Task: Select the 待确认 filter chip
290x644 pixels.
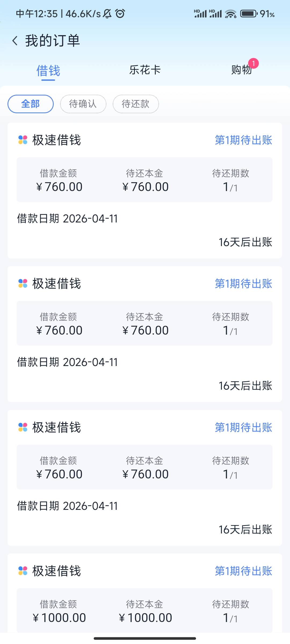Action: 83,104
